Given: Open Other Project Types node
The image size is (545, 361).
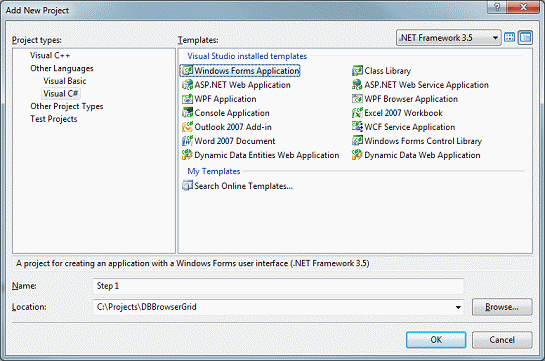Looking at the screenshot, I should click(67, 106).
